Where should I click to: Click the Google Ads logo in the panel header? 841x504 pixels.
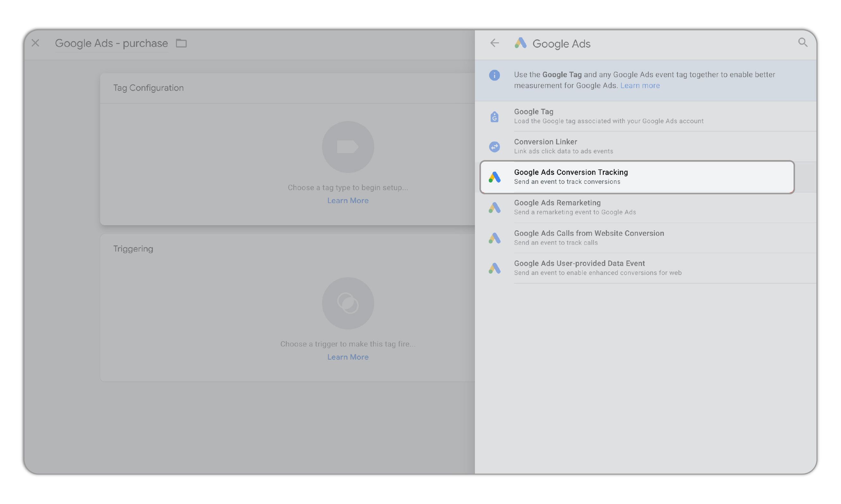tap(520, 43)
